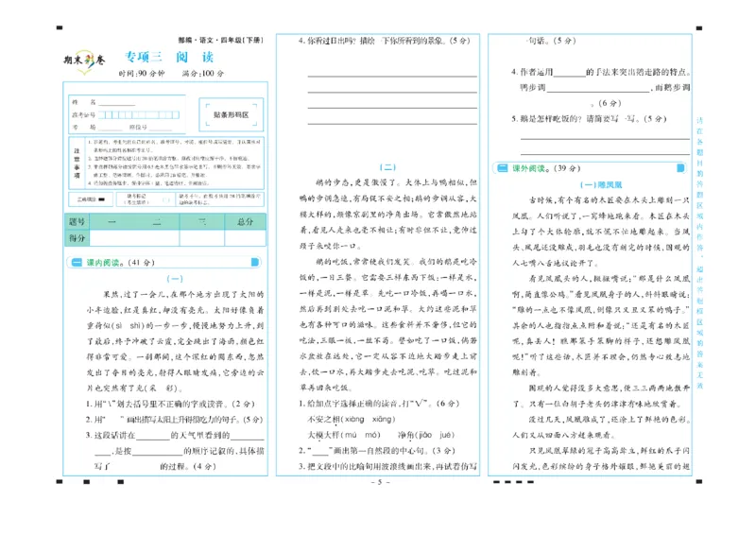Tick the 缺考标记 bracket box
The image size is (756, 535).
166,199
